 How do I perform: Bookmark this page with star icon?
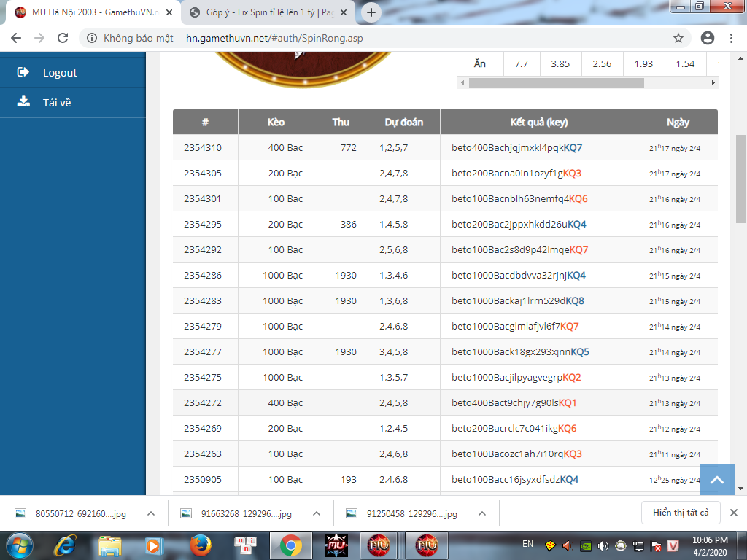678,38
